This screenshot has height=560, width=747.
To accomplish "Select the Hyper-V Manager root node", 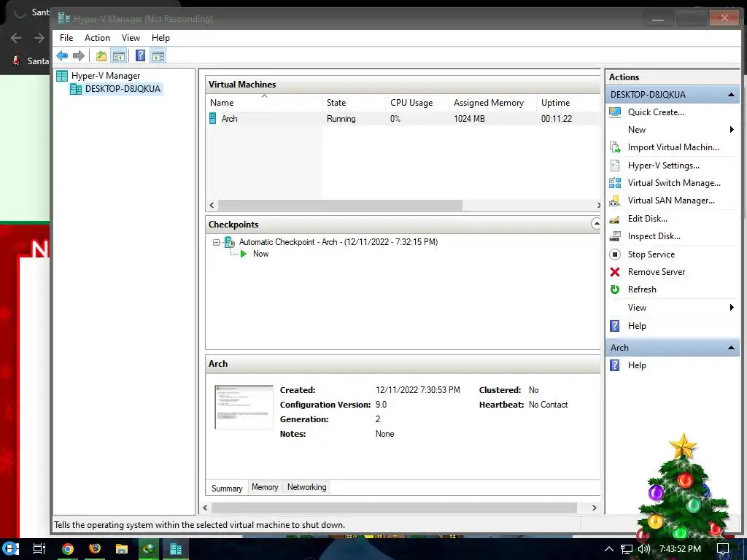I will click(105, 76).
